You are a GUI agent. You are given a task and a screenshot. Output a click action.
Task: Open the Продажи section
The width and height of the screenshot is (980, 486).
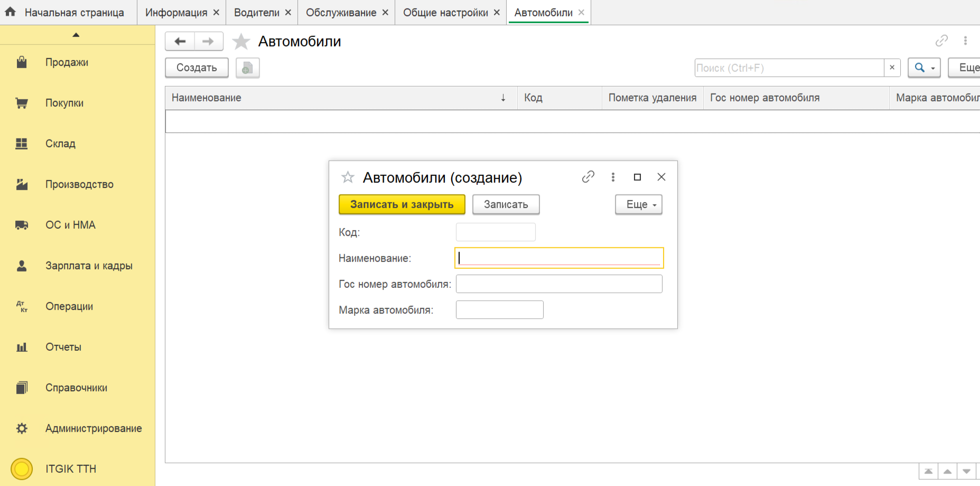pos(67,62)
